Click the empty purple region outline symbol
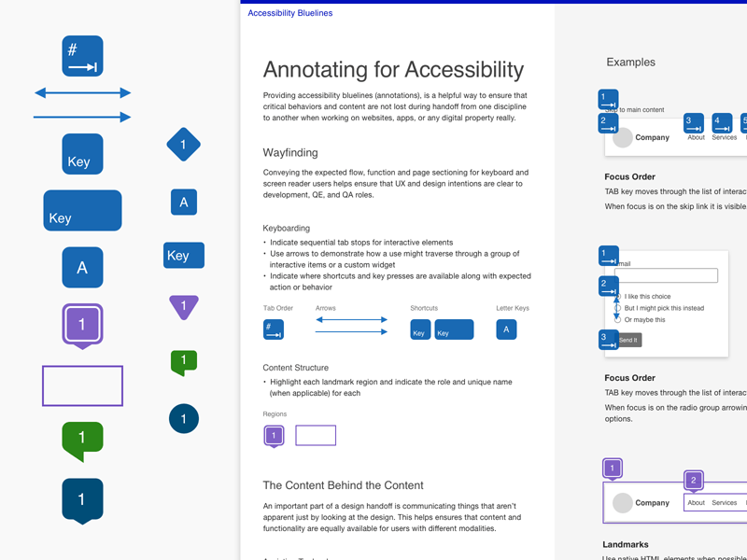Image resolution: width=747 pixels, height=560 pixels. pyautogui.click(x=82, y=385)
